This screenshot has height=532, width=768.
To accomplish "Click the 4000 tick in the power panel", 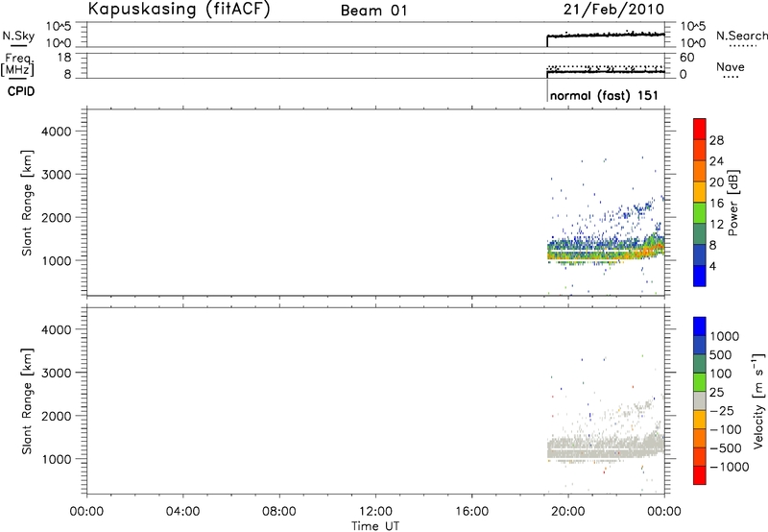I will 57,132.
